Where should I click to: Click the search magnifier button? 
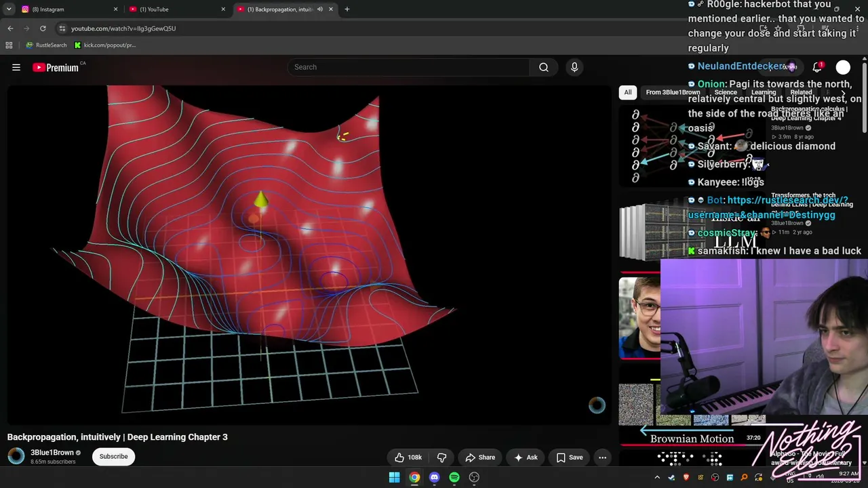point(544,67)
